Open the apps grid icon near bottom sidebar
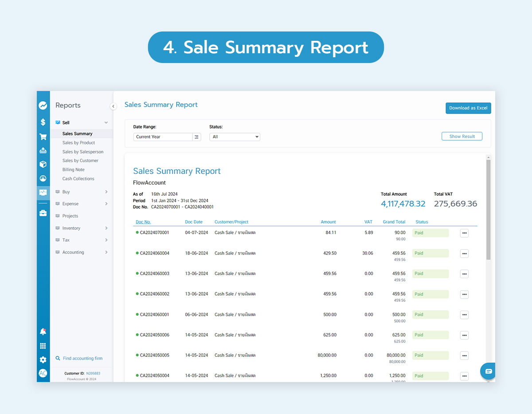 (43, 346)
